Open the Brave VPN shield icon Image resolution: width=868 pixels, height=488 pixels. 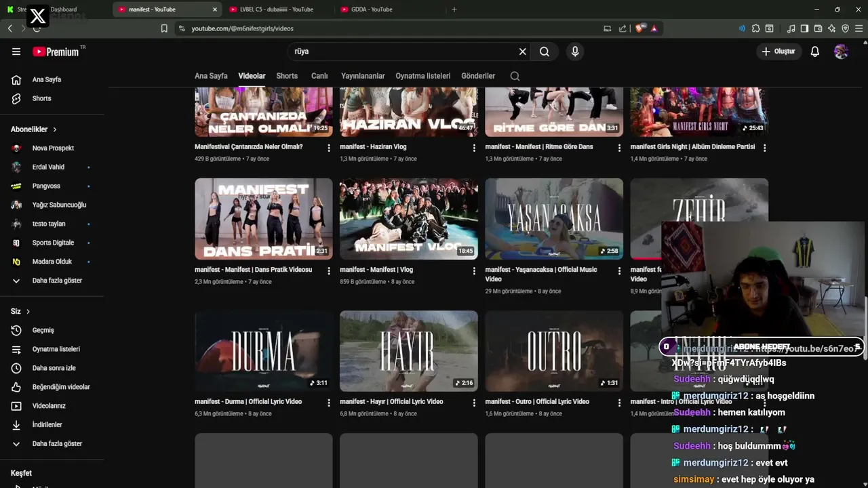pyautogui.click(x=845, y=28)
